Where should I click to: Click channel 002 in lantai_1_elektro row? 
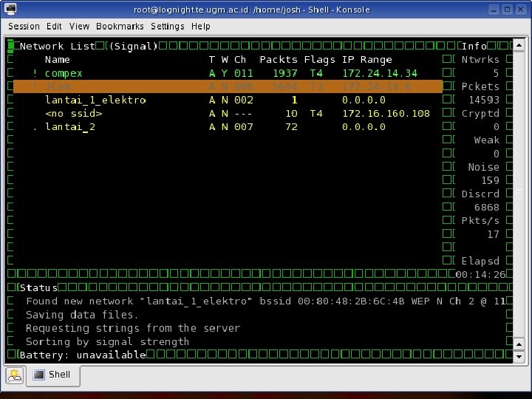click(244, 100)
